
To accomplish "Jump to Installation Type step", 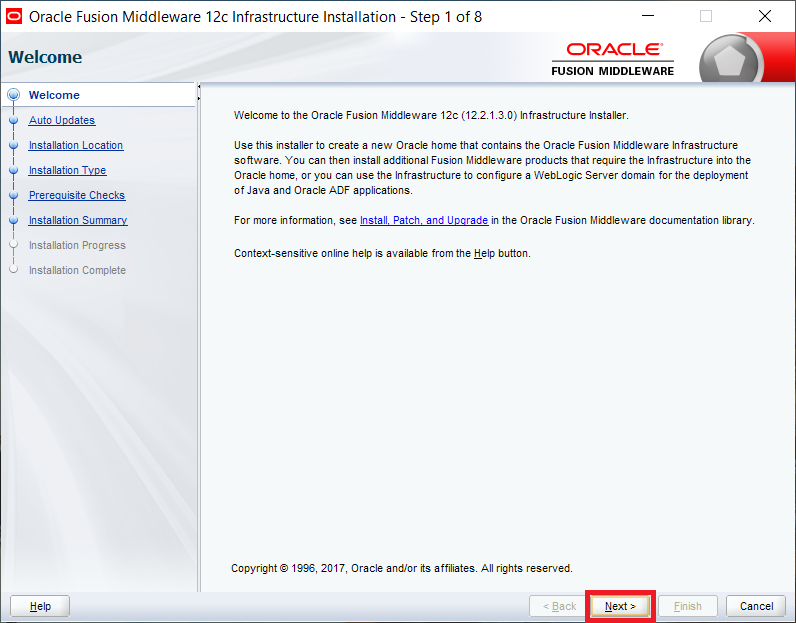I will tap(68, 170).
